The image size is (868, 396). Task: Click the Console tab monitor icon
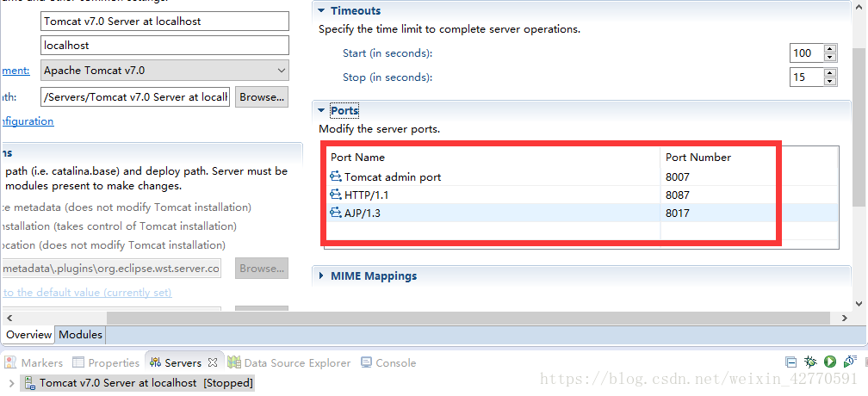[x=367, y=362]
